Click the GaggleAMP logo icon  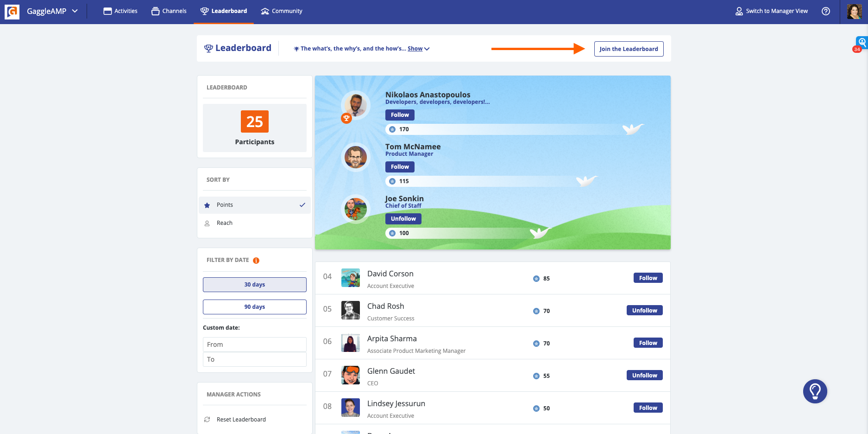point(12,12)
